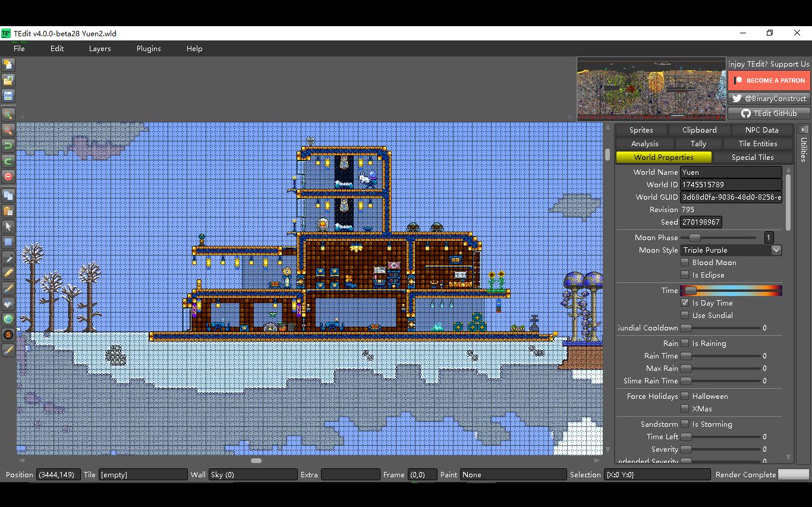Click the World Name input field
Screen dimensions: 812x507
click(731, 172)
